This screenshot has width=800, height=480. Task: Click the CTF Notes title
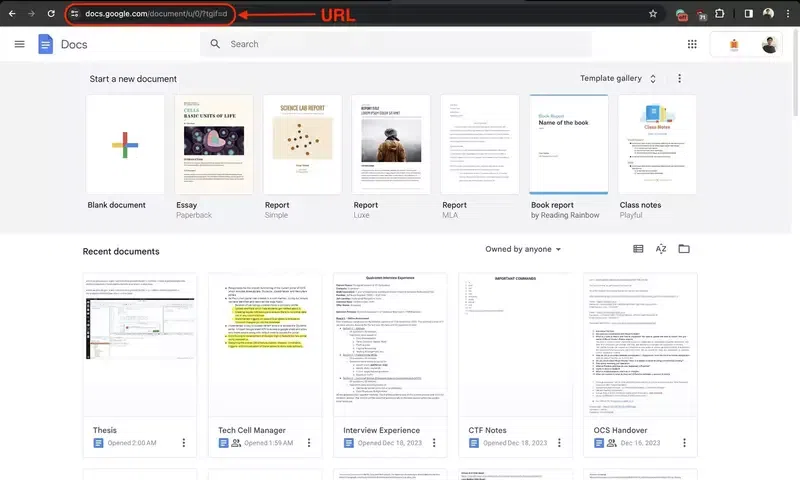coord(487,430)
